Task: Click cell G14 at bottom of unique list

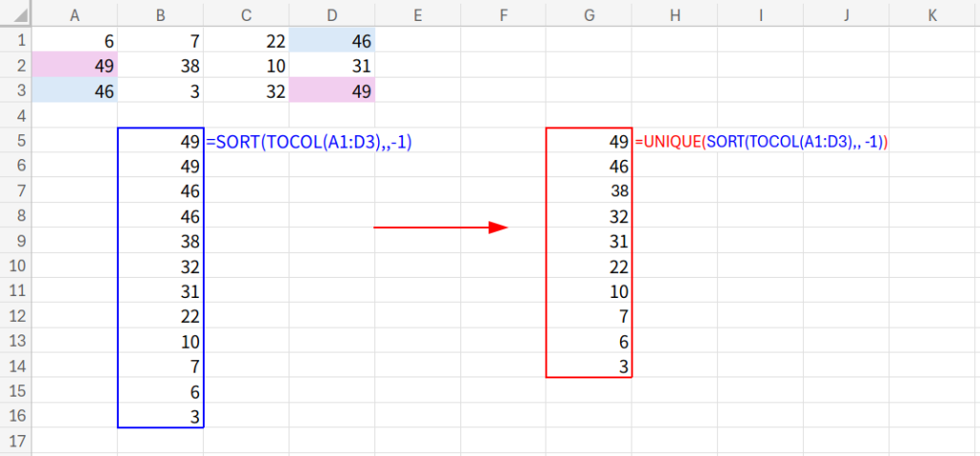Action: pyautogui.click(x=589, y=368)
